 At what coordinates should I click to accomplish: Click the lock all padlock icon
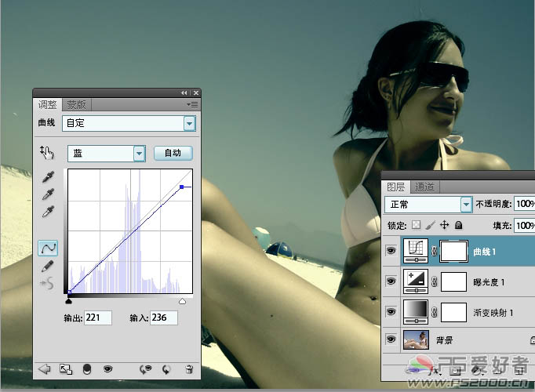(x=459, y=225)
